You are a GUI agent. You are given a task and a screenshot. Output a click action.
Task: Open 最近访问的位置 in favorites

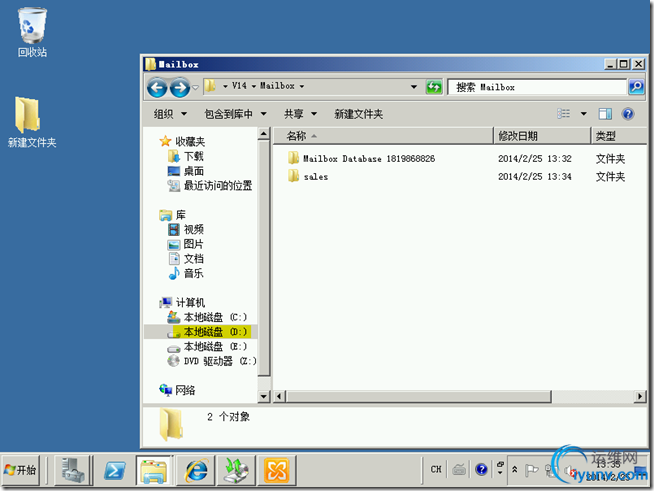(x=210, y=186)
